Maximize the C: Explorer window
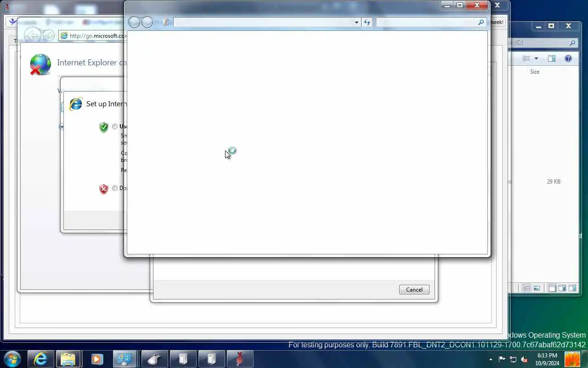This screenshot has width=588, height=368. [x=551, y=26]
